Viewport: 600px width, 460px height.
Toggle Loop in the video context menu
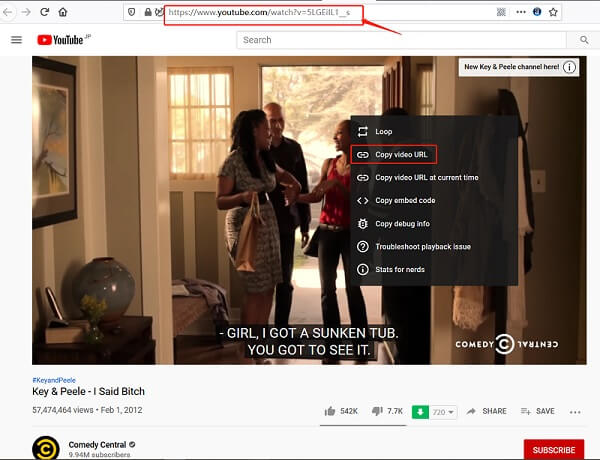(434, 132)
